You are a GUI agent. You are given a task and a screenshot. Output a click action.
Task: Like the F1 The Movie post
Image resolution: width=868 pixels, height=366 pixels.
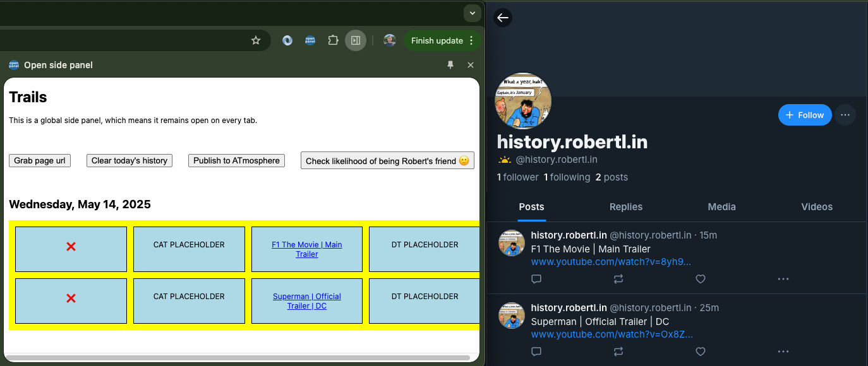pyautogui.click(x=700, y=279)
